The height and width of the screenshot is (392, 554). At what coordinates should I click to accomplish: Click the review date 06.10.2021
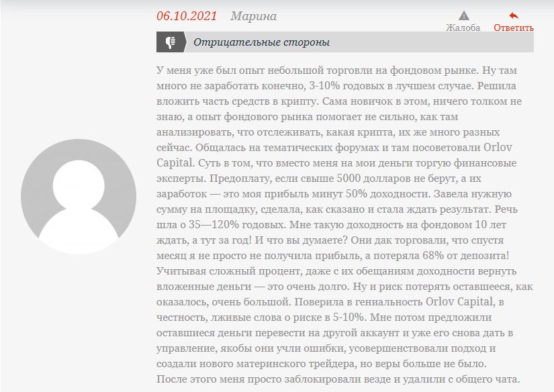187,16
